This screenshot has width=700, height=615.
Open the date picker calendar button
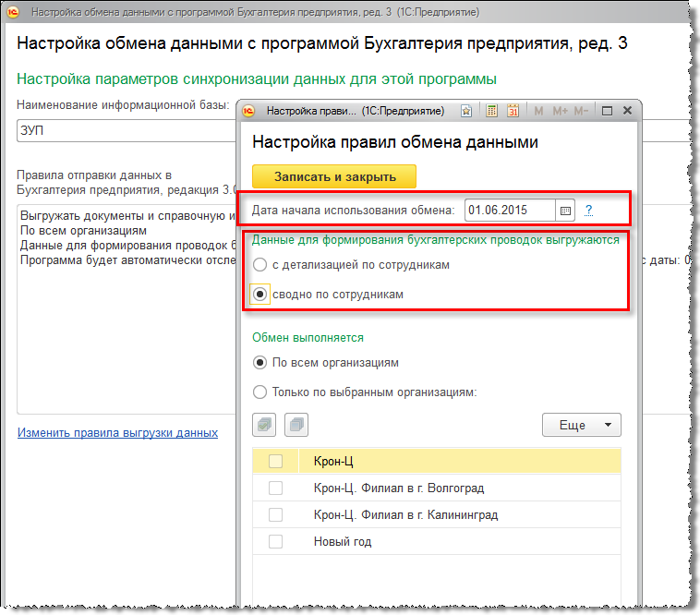pos(565,211)
